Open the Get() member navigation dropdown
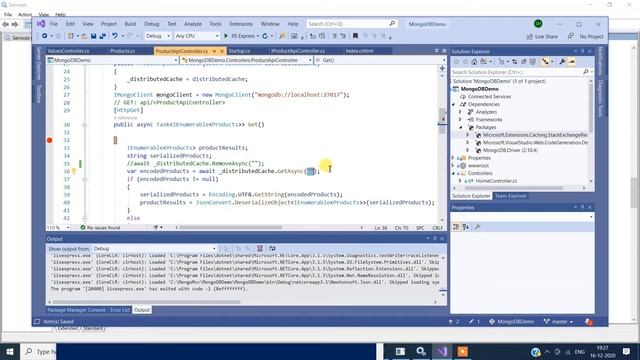The height and width of the screenshot is (360, 640). (x=380, y=60)
